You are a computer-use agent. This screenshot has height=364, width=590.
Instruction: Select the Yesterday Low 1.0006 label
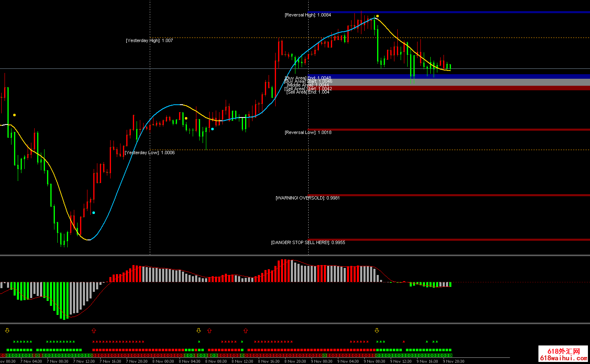[x=150, y=153]
